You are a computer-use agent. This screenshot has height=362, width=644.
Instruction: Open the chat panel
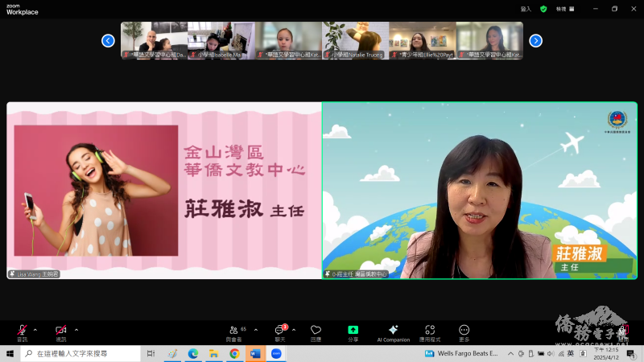pyautogui.click(x=280, y=331)
